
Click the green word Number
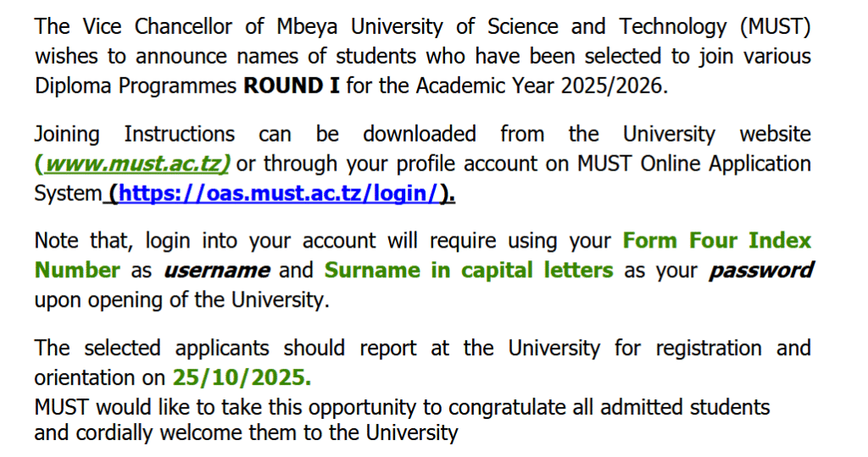coord(77,270)
